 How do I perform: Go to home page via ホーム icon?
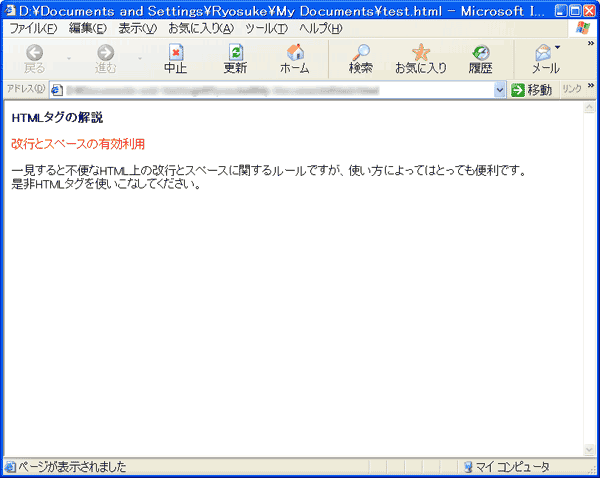click(294, 54)
